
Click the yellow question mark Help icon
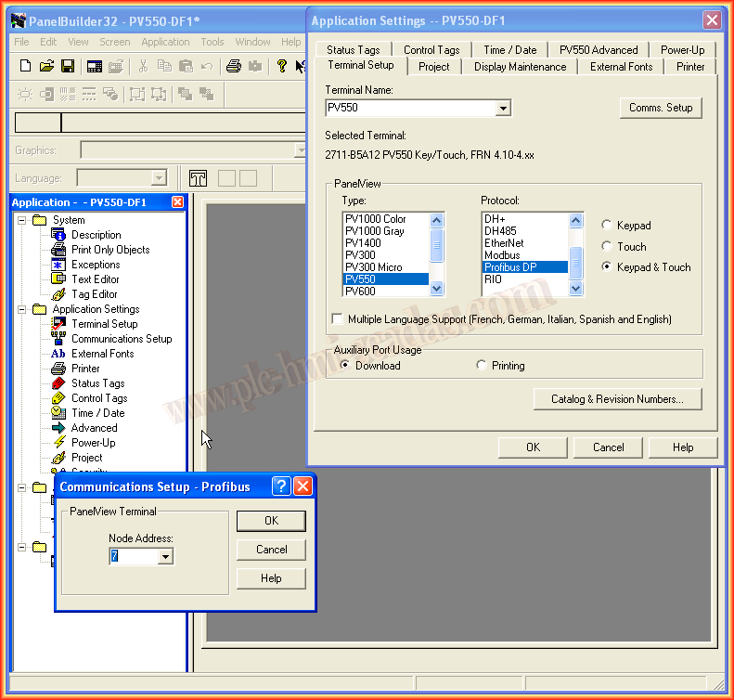point(282,66)
